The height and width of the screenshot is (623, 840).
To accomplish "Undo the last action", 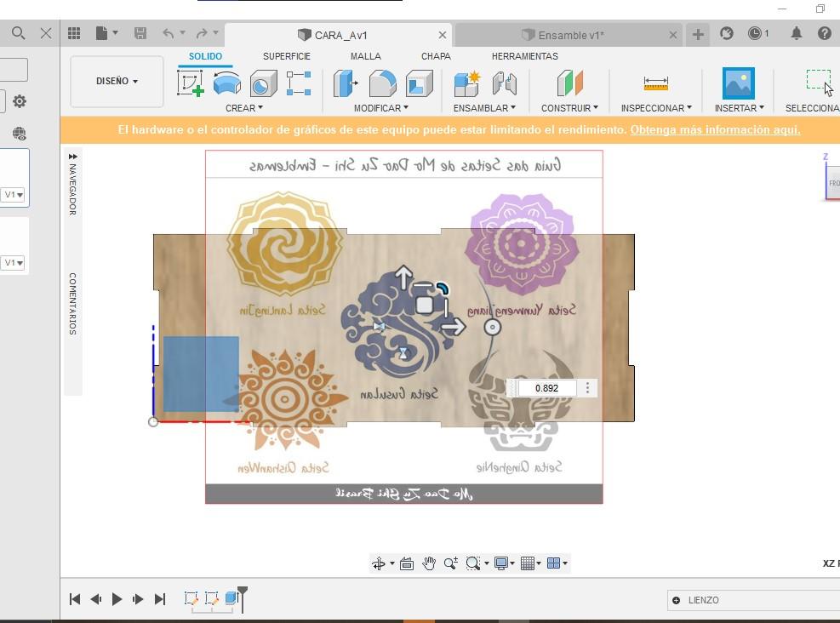I will [169, 34].
